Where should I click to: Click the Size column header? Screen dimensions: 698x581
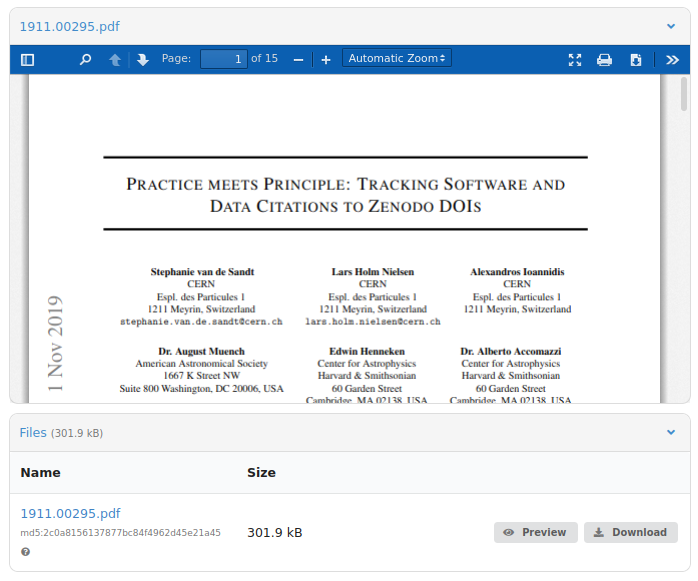click(x=261, y=472)
